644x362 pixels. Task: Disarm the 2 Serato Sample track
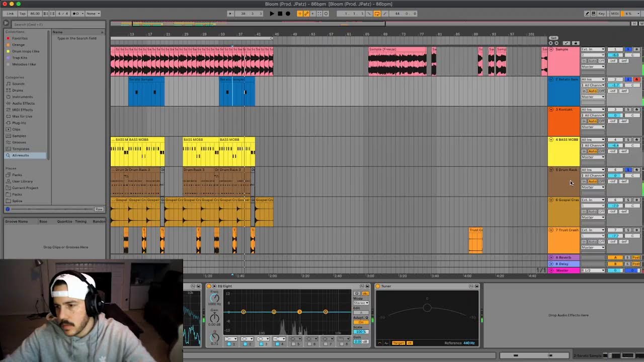point(637,79)
